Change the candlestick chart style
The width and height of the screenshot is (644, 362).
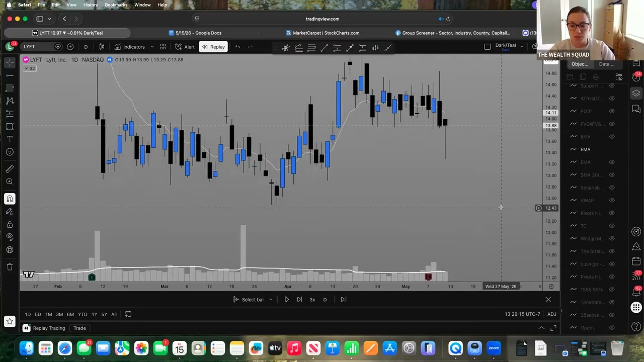pos(102,47)
